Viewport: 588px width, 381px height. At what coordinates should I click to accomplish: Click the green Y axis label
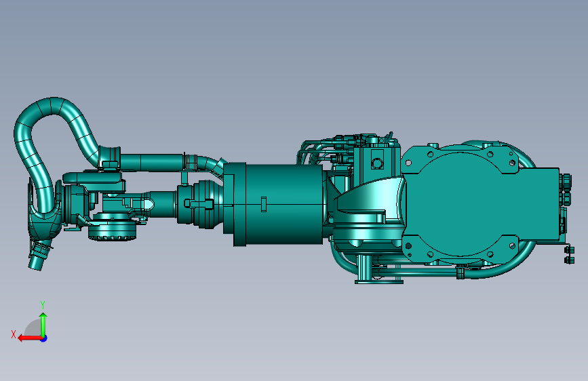pos(43,305)
